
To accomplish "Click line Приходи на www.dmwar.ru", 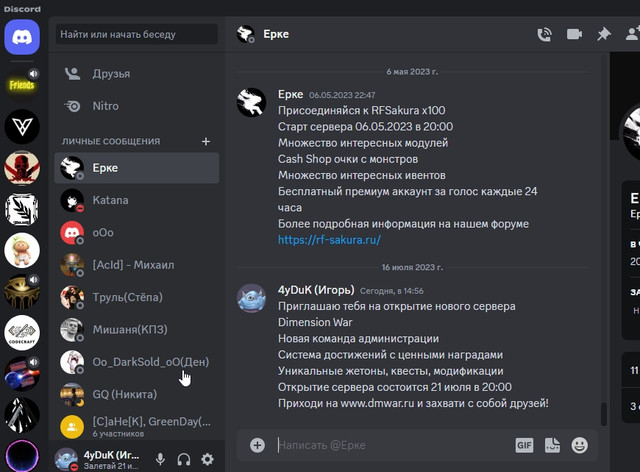I will point(413,403).
